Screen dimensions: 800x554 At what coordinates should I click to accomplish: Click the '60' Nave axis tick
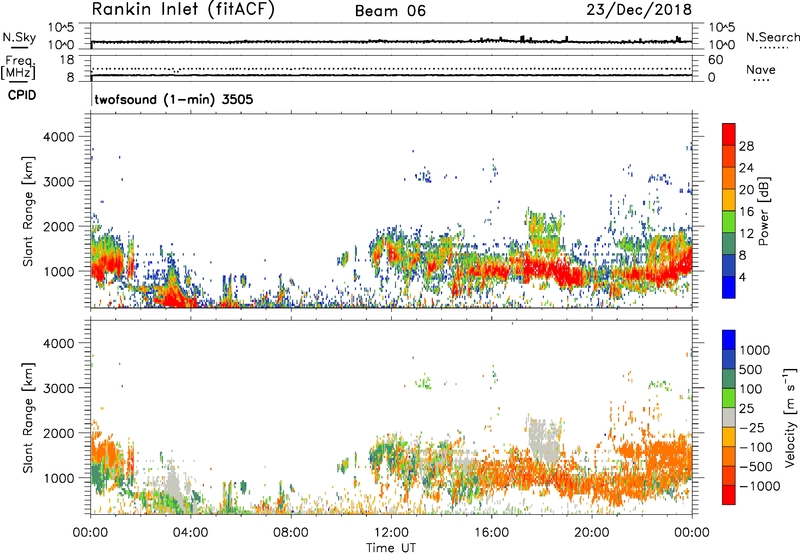[x=715, y=60]
